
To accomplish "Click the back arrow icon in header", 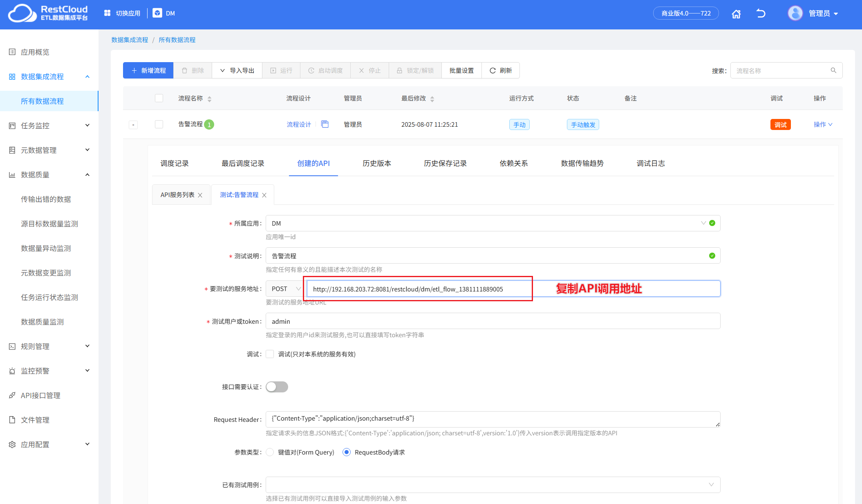I will coord(761,13).
